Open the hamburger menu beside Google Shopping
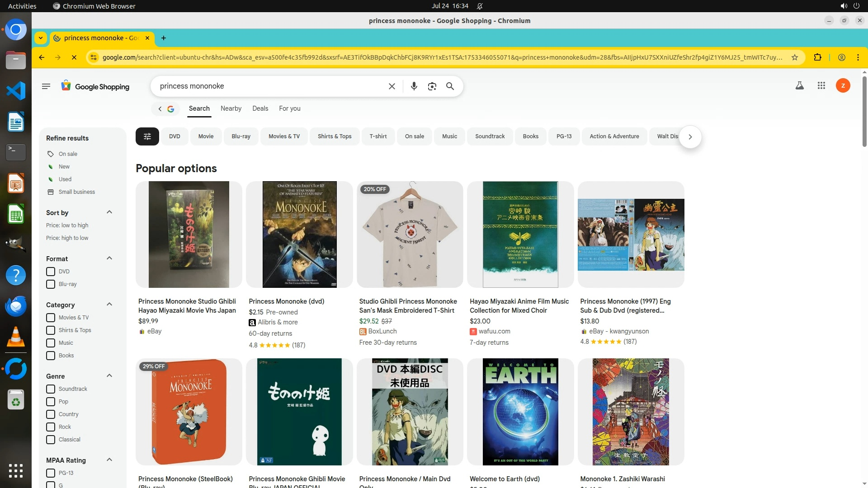This screenshot has height=488, width=868. tap(46, 86)
